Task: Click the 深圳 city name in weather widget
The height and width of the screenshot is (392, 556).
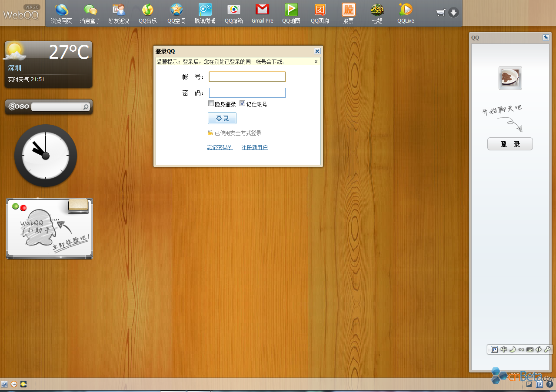Action: click(x=14, y=68)
